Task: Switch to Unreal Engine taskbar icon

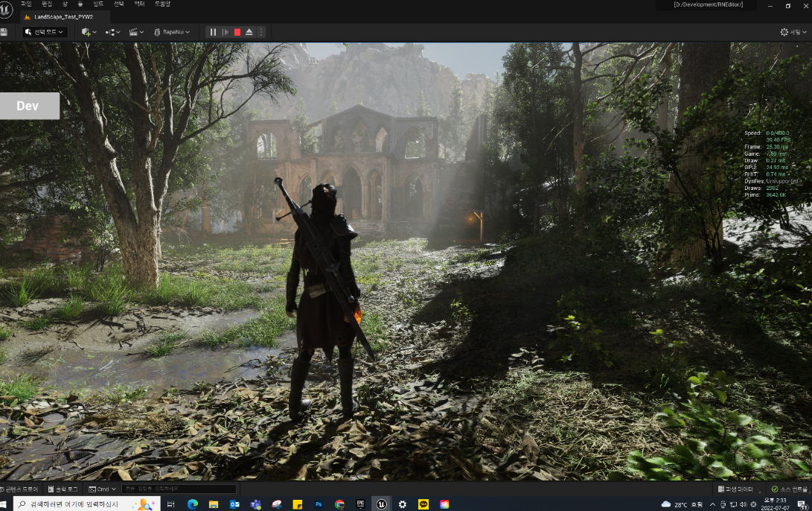Action: 382,504
